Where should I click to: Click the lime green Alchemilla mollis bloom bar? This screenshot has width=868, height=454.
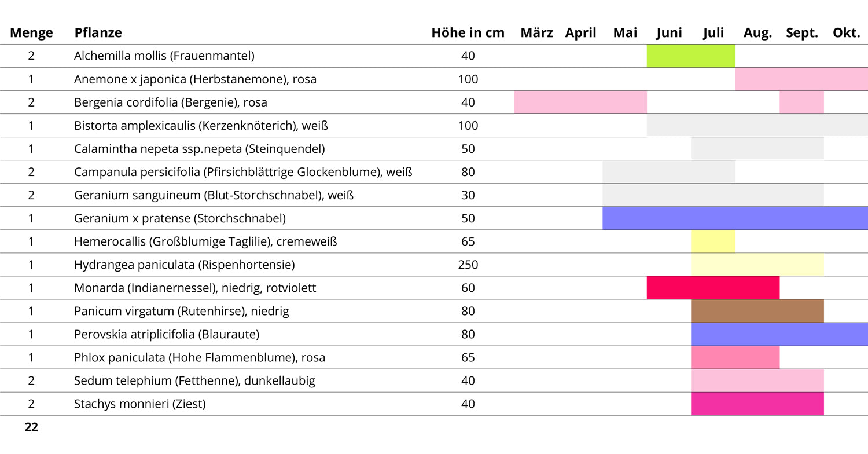[x=691, y=56]
